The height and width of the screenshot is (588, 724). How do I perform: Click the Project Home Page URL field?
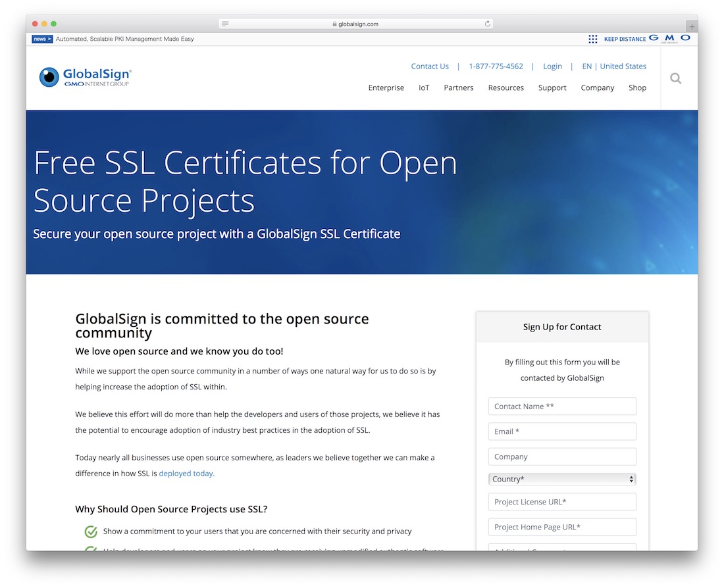point(562,527)
